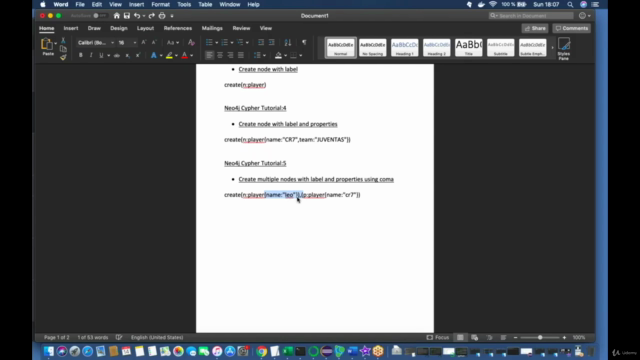
Task: Open the Layout ribbon tab
Action: click(145, 28)
